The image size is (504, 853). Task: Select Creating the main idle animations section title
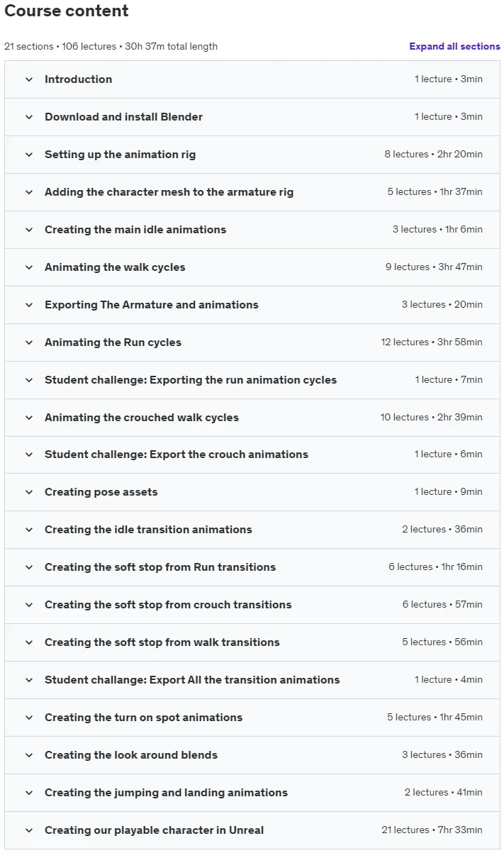(135, 230)
